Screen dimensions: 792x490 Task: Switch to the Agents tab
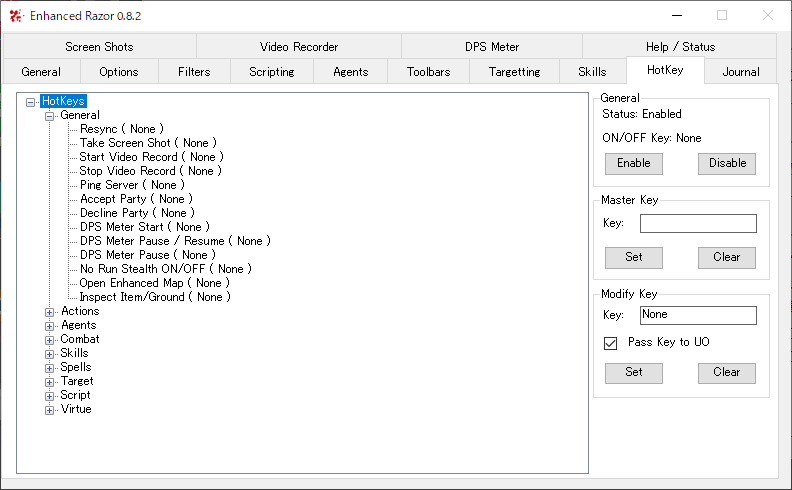(351, 72)
